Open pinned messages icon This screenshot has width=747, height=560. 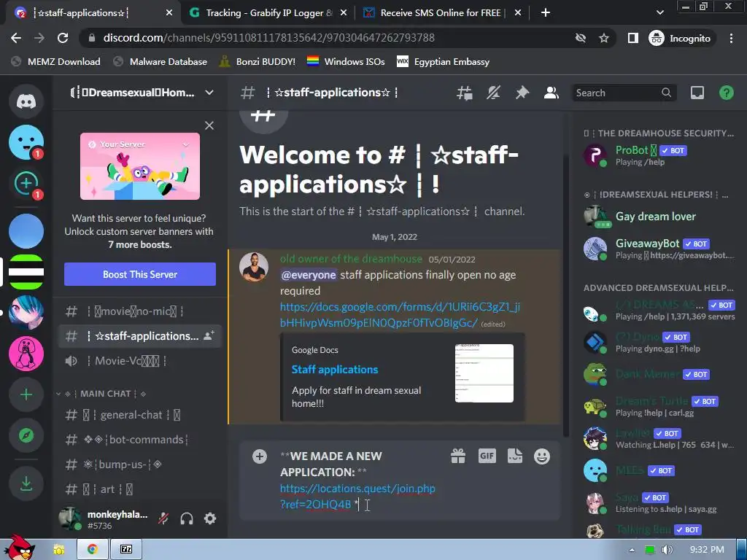(522, 93)
